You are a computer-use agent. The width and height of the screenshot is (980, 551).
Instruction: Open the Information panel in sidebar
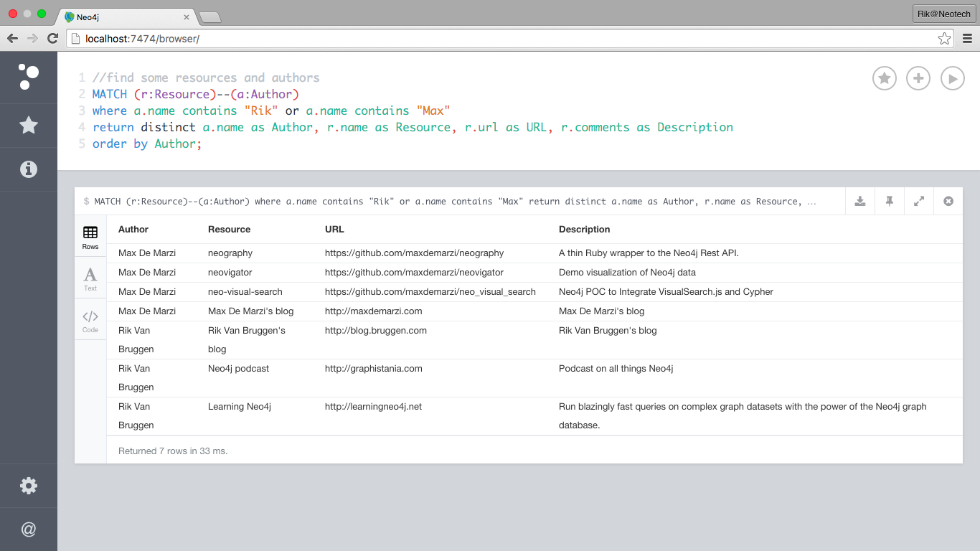click(x=29, y=169)
